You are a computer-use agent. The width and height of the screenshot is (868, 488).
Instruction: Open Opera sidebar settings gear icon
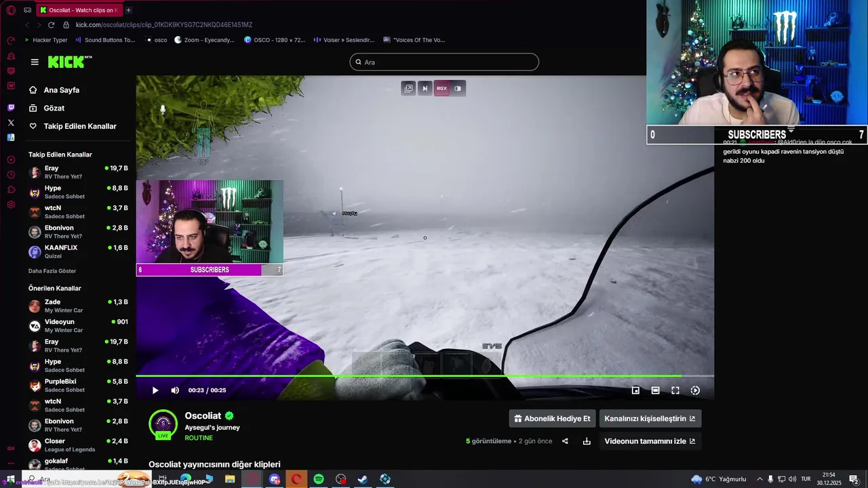pyautogui.click(x=11, y=205)
